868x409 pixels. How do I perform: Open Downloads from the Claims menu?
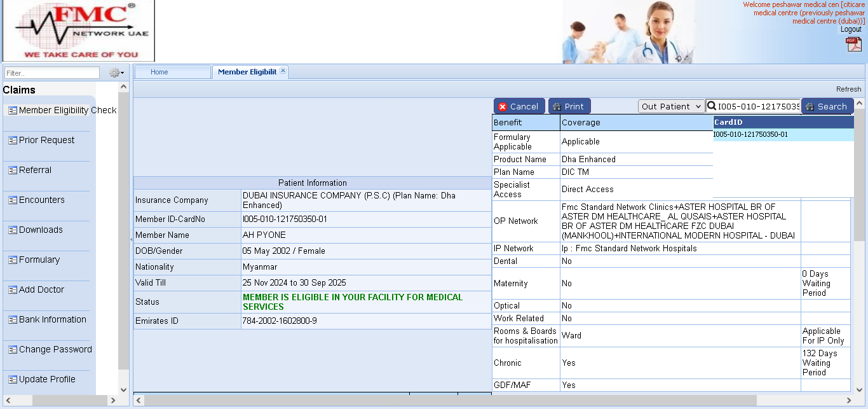tap(41, 230)
